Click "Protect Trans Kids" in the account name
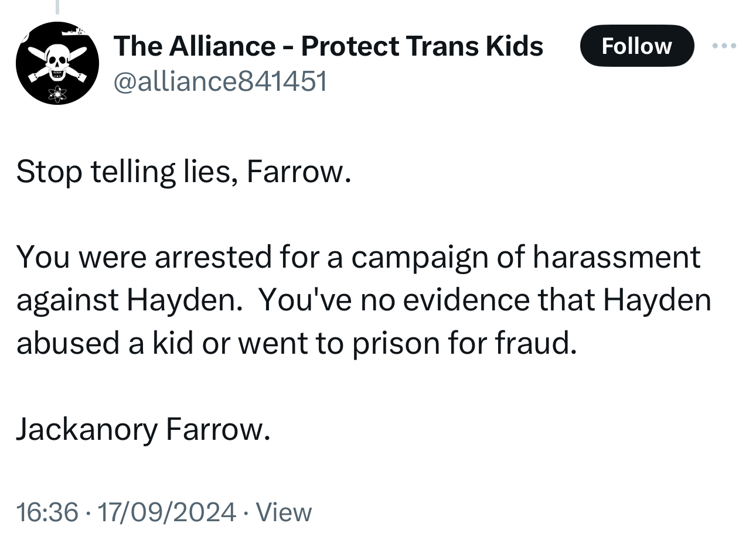 point(422,46)
